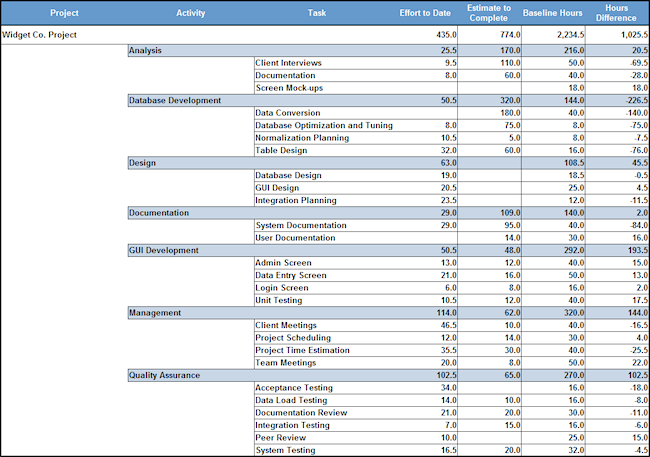
Task: Click the Normalization Planning task
Action: tap(302, 138)
